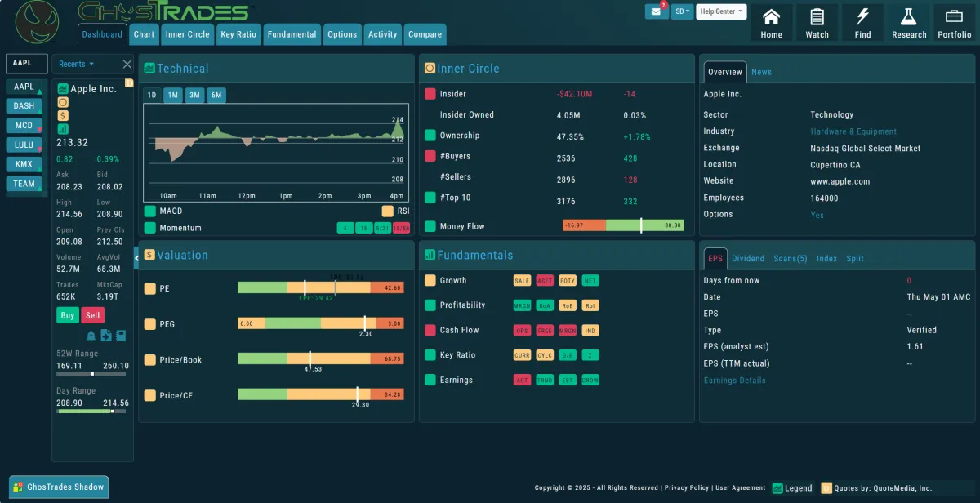This screenshot has width=980, height=503.
Task: Open the Portfolio briefcase icon
Action: 955,23
